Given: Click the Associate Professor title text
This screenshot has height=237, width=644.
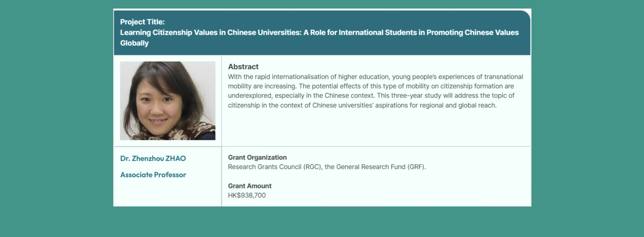Looking at the screenshot, I should 153,175.
